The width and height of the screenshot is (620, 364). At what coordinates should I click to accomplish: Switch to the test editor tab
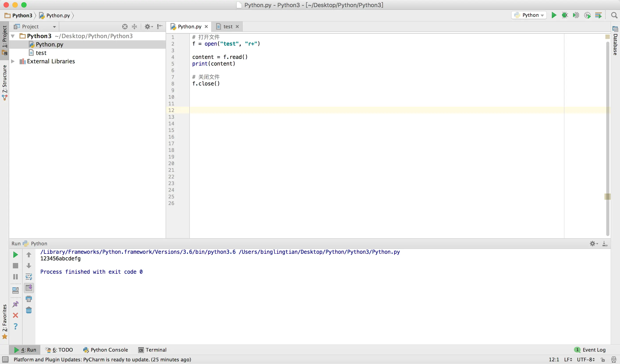[228, 27]
